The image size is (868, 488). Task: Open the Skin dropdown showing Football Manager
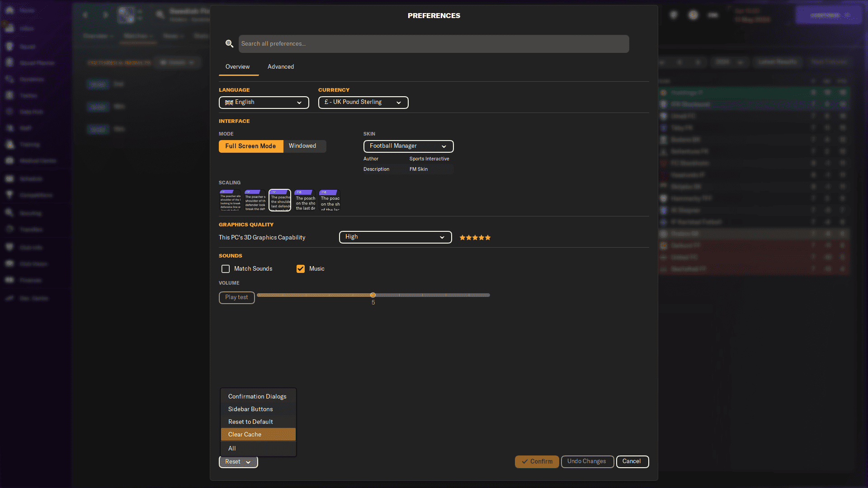coord(409,146)
